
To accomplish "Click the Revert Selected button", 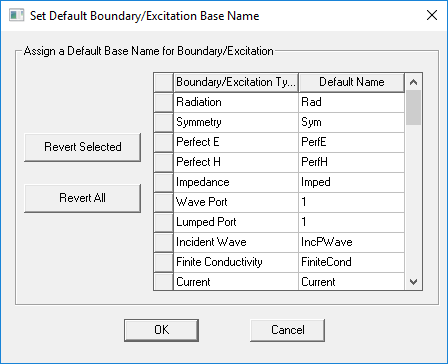I will (x=82, y=147).
